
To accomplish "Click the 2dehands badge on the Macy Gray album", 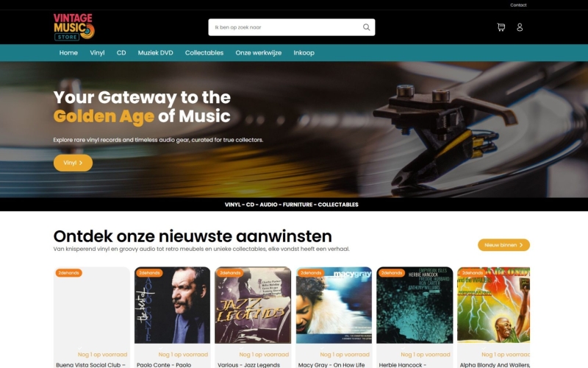I will [x=311, y=273].
